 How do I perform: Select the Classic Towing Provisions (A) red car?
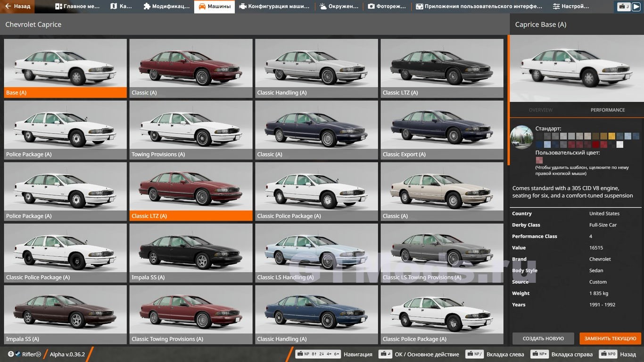click(191, 314)
